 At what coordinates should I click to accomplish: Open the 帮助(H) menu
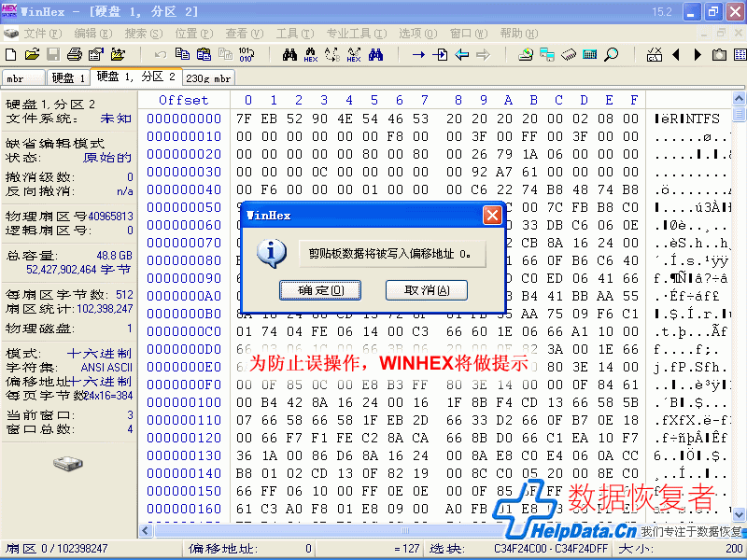(519, 34)
